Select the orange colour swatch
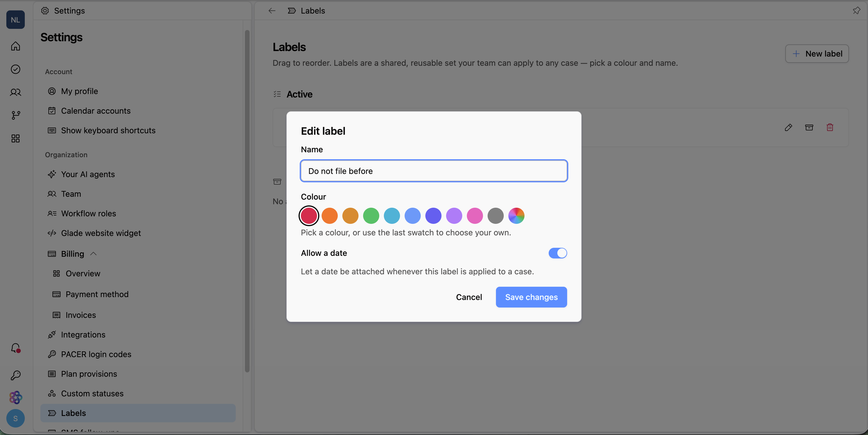Screen dimensions: 868x435 [330, 215]
